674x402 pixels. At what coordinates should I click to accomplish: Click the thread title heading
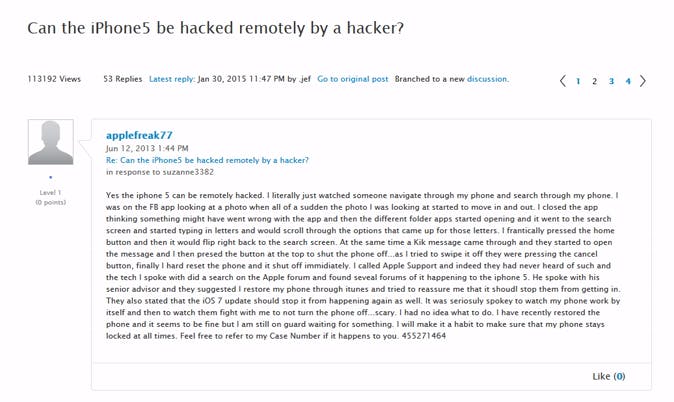[x=215, y=27]
